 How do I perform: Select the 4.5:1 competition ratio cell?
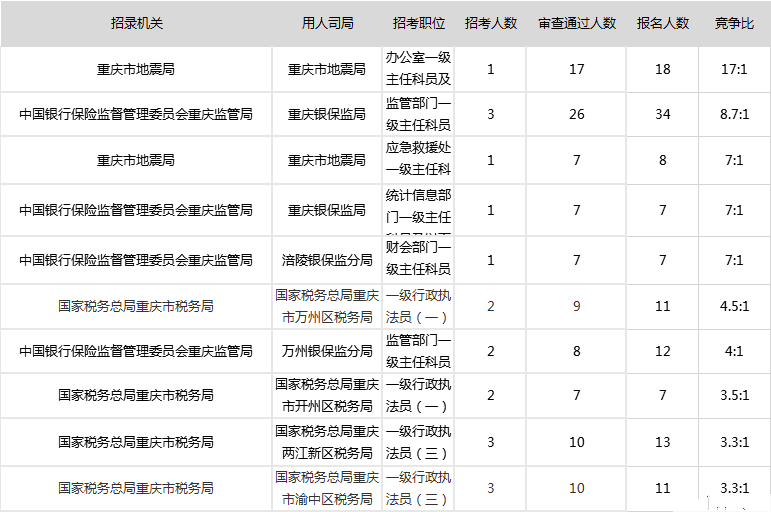[734, 306]
